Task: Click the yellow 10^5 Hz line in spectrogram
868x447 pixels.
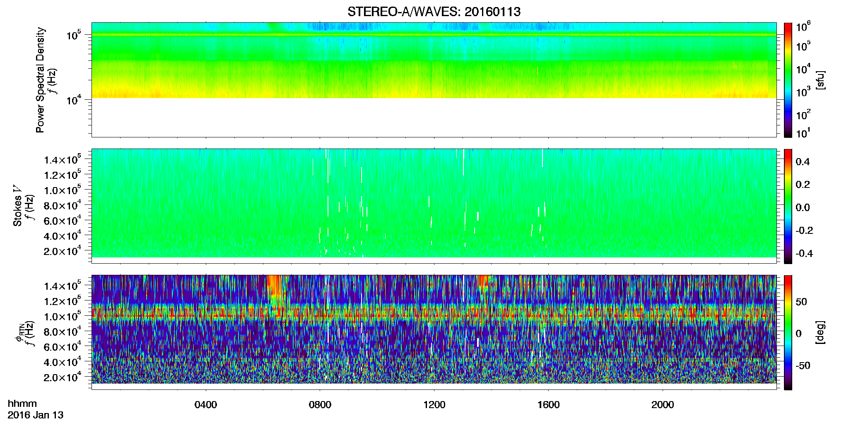Action: [434, 35]
